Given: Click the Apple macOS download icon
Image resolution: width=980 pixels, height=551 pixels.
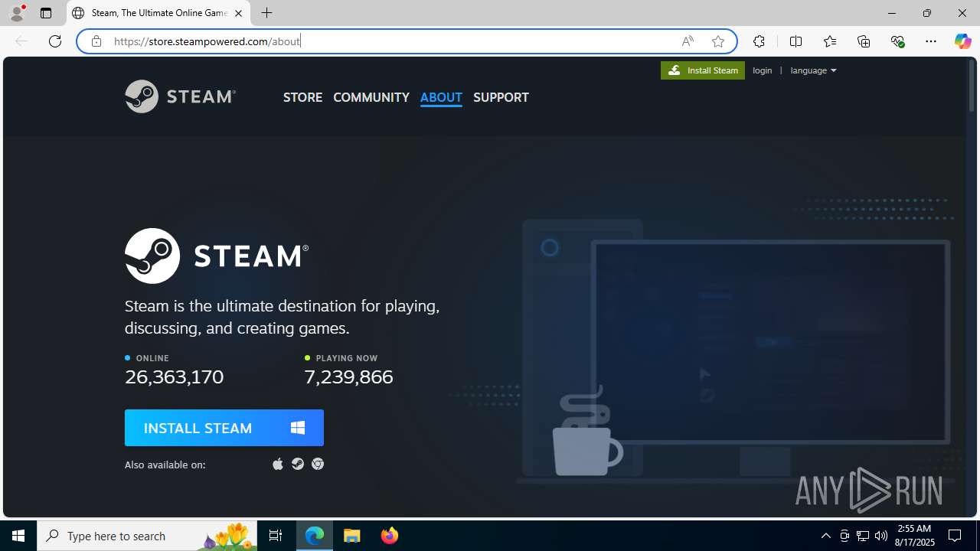Looking at the screenshot, I should click(278, 464).
